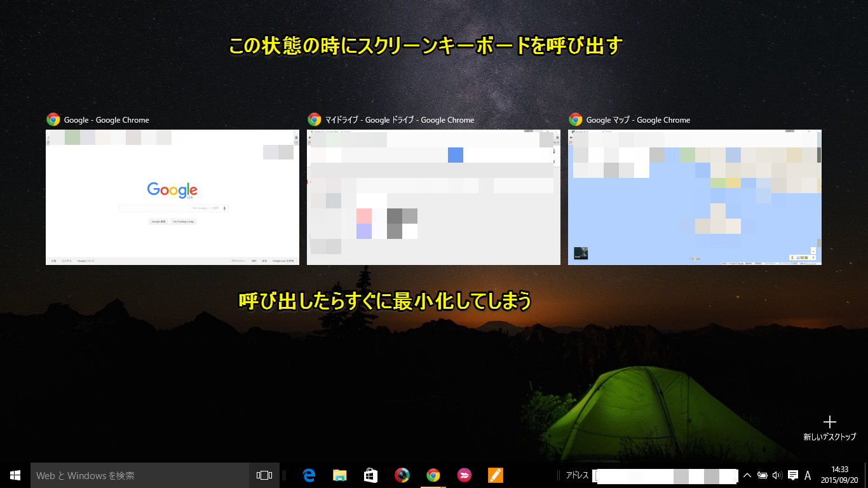Click the volume speaker tray icon

[x=777, y=475]
